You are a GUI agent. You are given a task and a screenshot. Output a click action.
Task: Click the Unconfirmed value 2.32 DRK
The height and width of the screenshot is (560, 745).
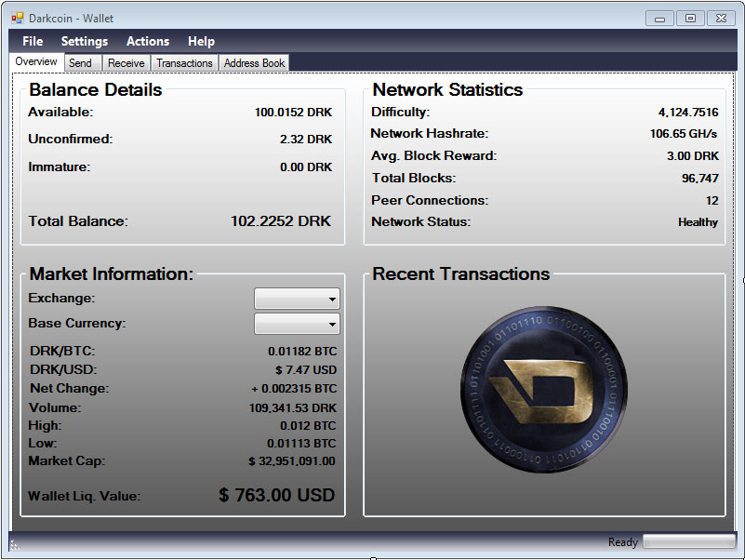pos(306,140)
